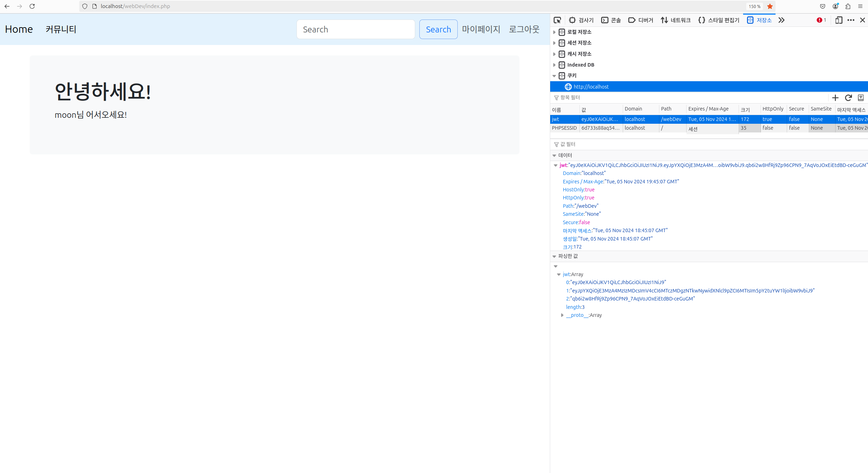The width and height of the screenshot is (868, 473).
Task: Open responsive design mode icon
Action: click(839, 20)
